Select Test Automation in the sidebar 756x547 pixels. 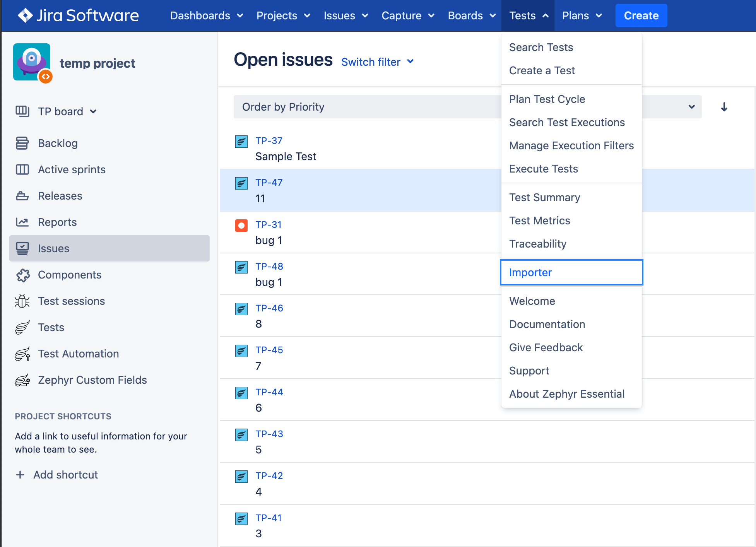coord(78,354)
